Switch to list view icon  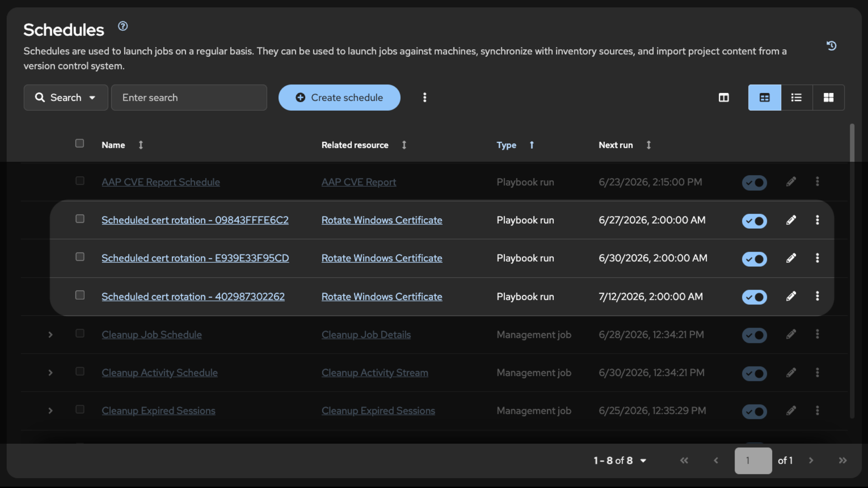click(797, 98)
